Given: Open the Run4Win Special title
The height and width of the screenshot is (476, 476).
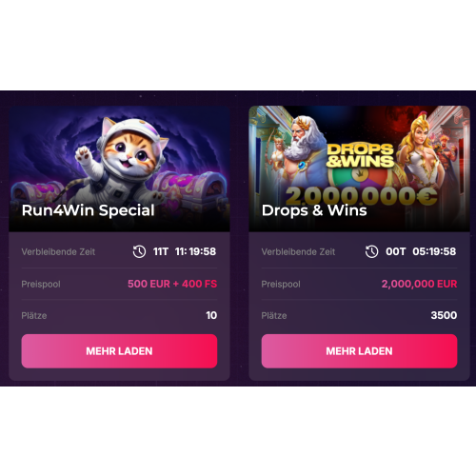Looking at the screenshot, I should (x=89, y=210).
